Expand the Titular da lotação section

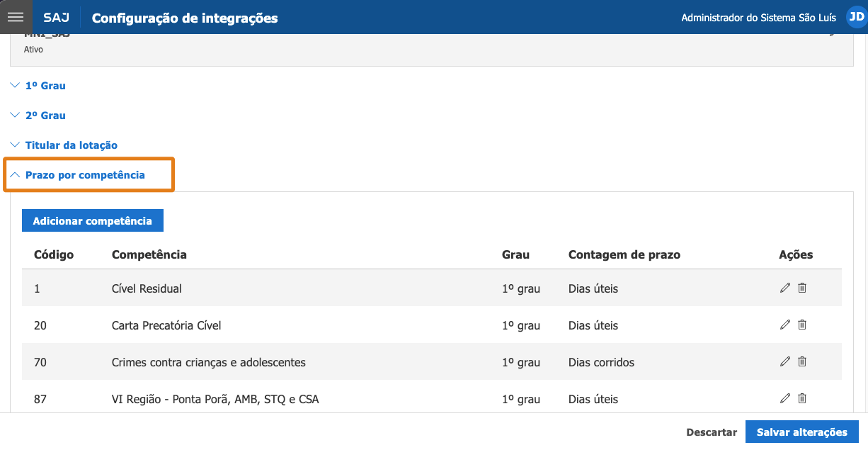coord(64,145)
